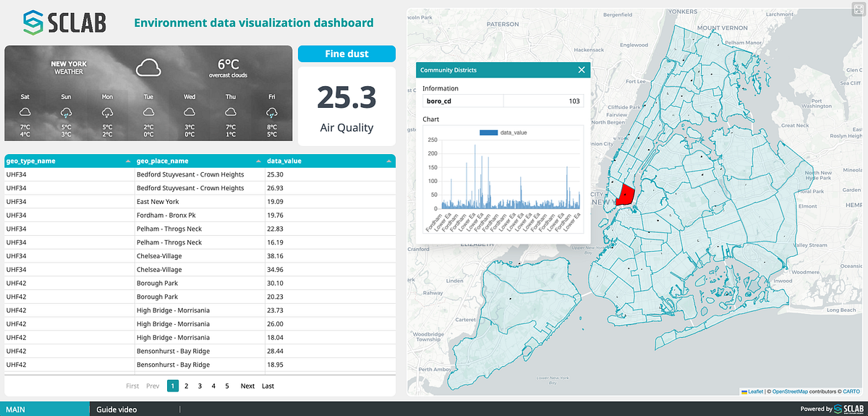Select Friday's rain weather icon
868x416 pixels.
tap(272, 112)
